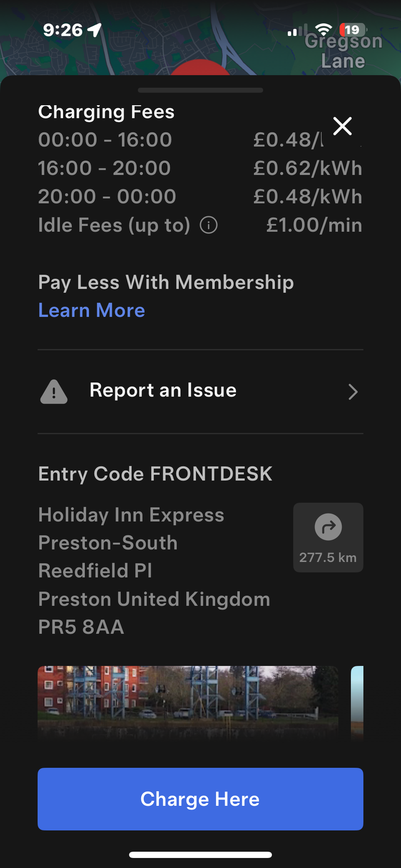Tap the battery indicator showing 19
The image size is (401, 868).
[353, 30]
